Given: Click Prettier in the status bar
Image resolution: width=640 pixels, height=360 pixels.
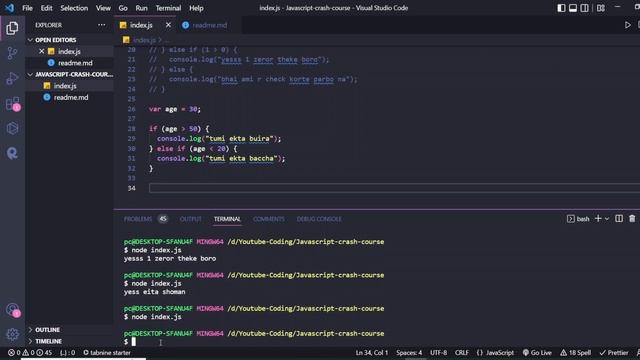Looking at the screenshot, I should tap(614, 353).
